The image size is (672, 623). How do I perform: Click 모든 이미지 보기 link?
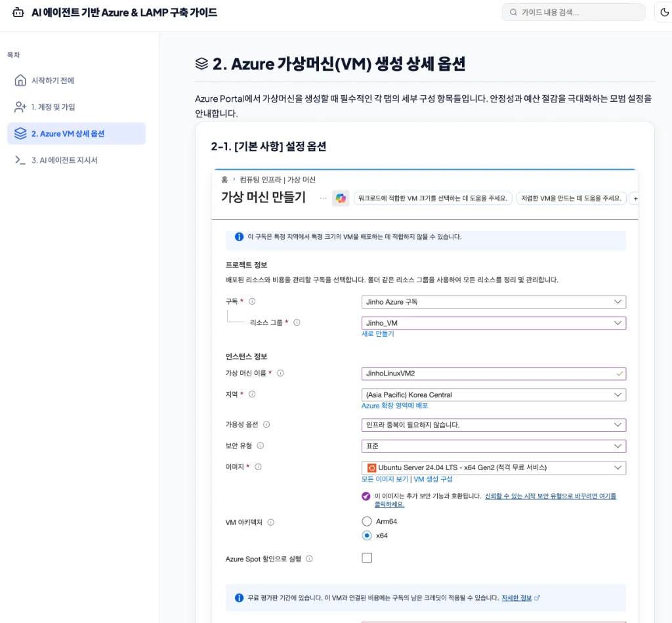click(x=385, y=479)
